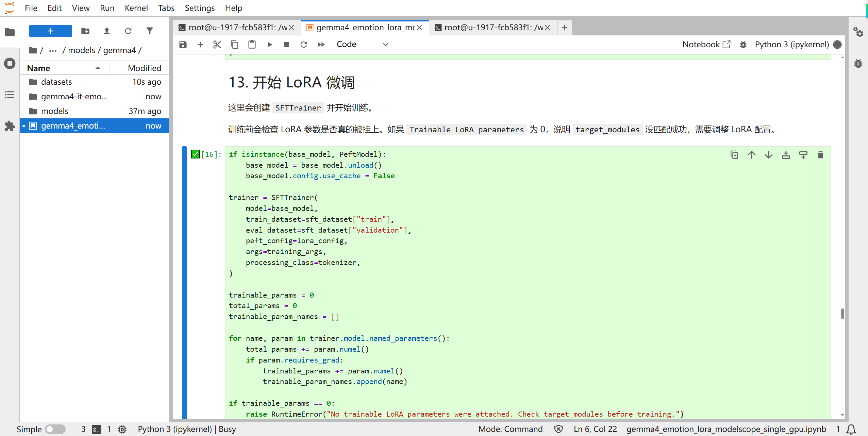868x436 pixels.
Task: Open the Kernel menu
Action: 136,8
